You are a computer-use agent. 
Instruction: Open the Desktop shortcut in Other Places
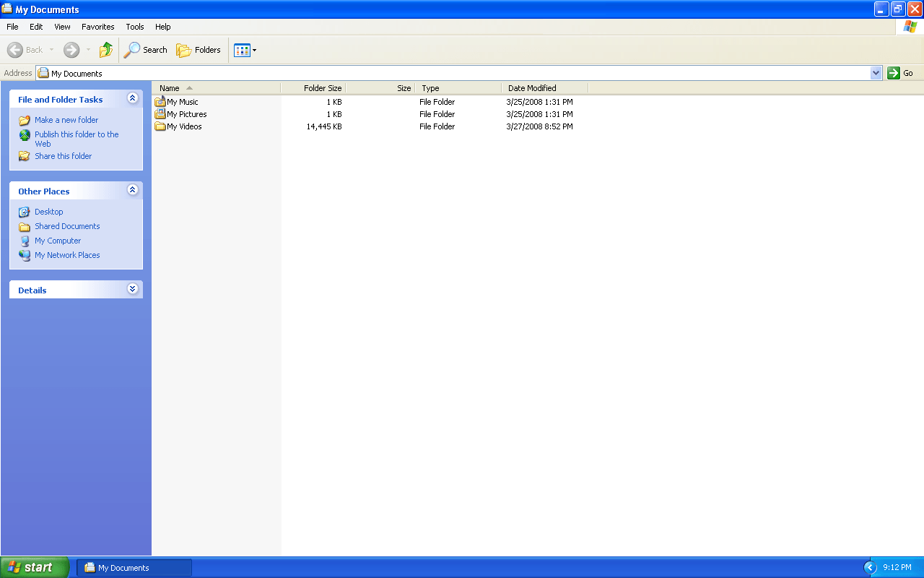[x=48, y=211]
